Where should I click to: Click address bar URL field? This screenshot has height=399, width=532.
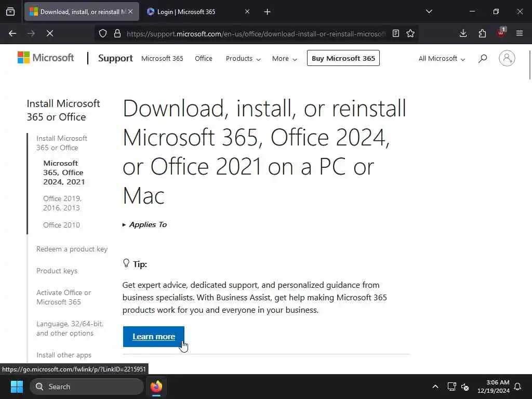[x=256, y=34]
